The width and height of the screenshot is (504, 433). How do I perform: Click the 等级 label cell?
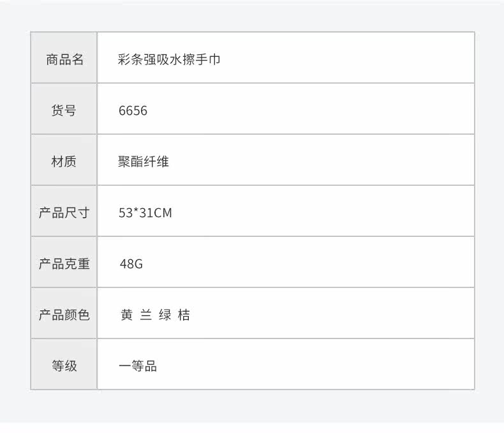coord(64,365)
